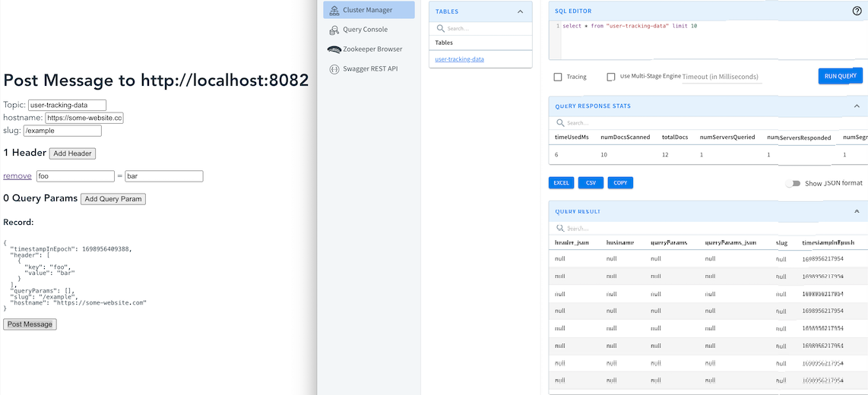
Task: Click the Run Query button
Action: tap(841, 76)
